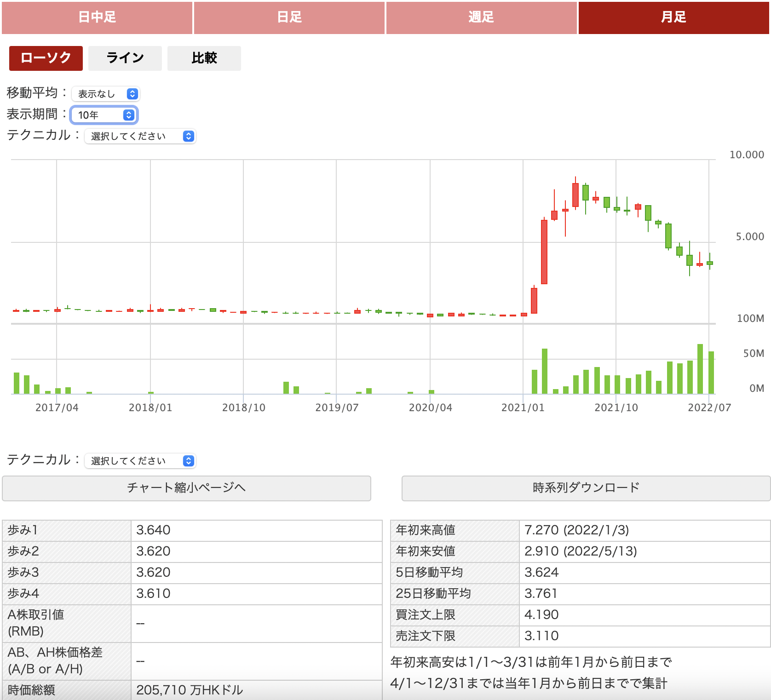
Task: Switch to the 日足 daily tab
Action: (289, 17)
